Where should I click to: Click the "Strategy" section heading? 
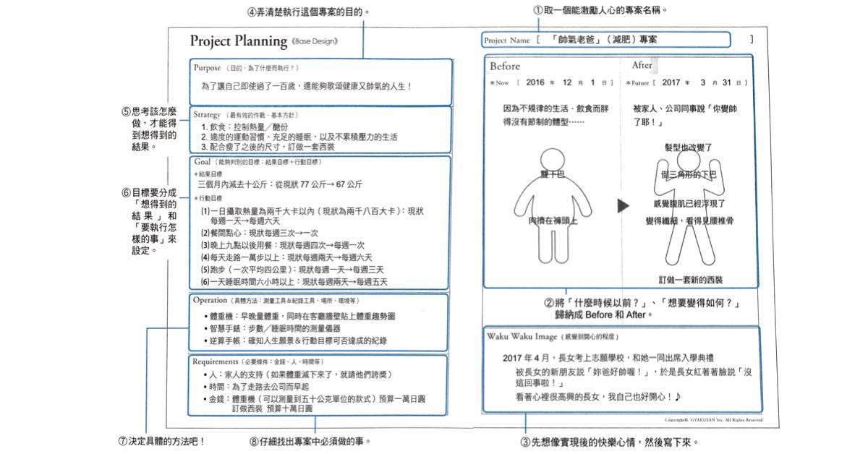207,115
